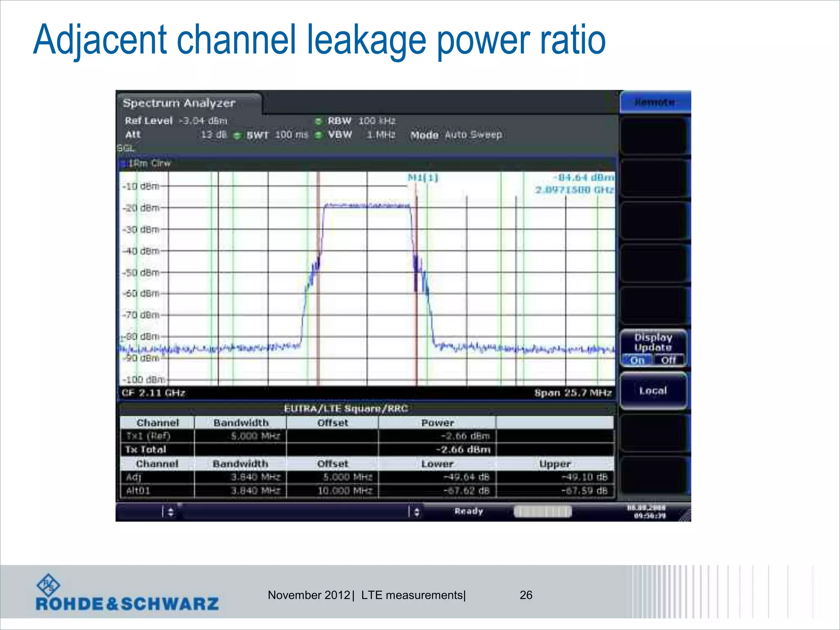Viewport: 840px width, 630px height.
Task: Click the VBW 1 MHz setting
Action: point(361,135)
